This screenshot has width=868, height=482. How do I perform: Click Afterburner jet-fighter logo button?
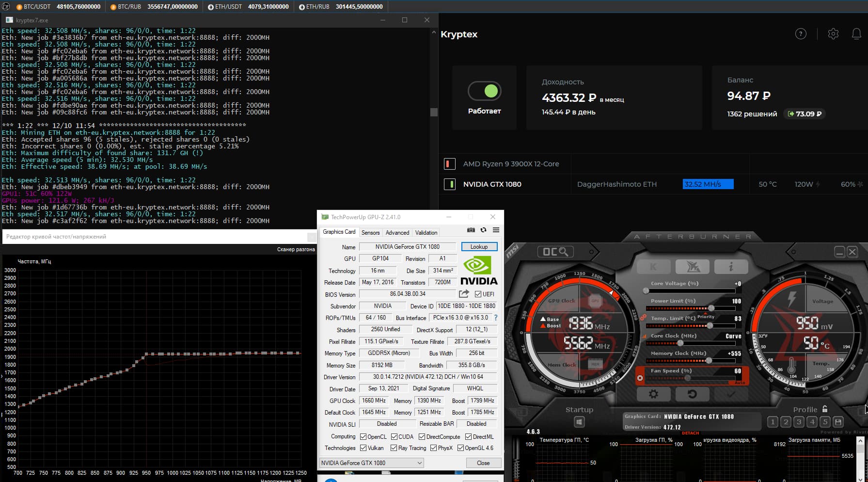[692, 267]
